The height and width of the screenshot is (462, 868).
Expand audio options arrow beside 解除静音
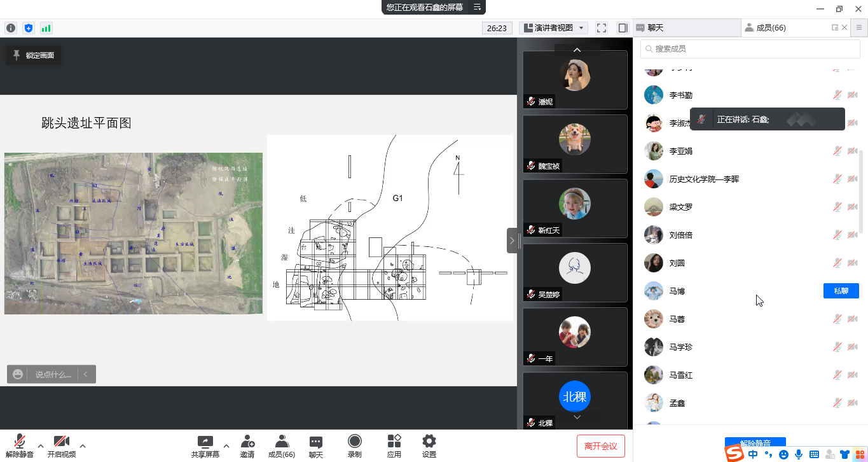coord(41,446)
